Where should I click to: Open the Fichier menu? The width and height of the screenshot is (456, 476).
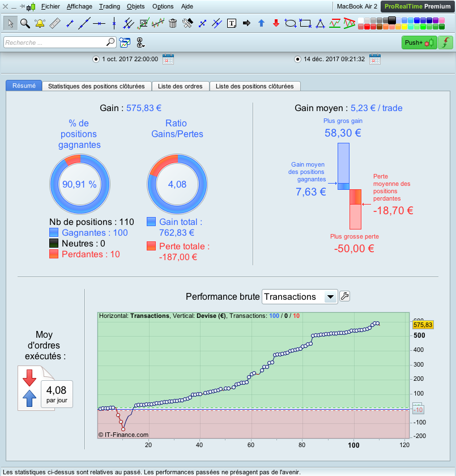pos(50,6)
